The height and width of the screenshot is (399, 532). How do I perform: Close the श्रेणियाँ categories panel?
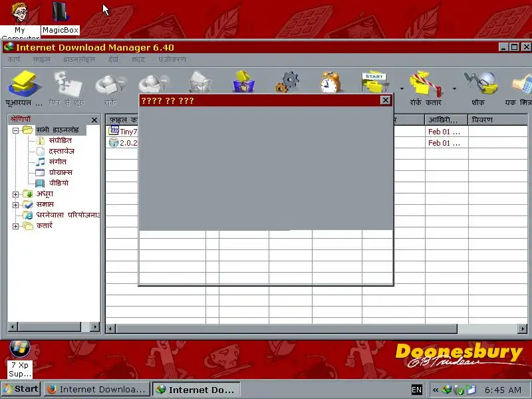pyautogui.click(x=94, y=120)
